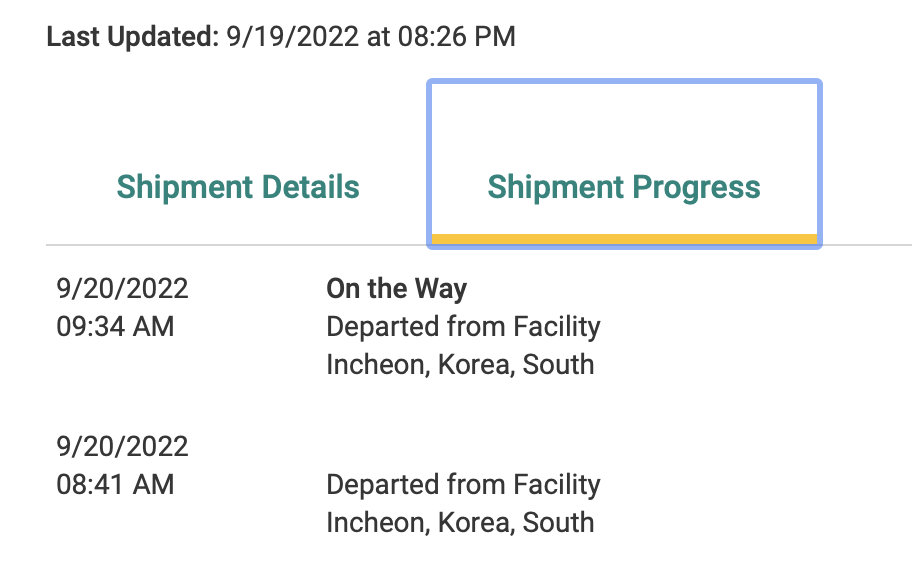Click the bold Last Updated label
This screenshot has height=576, width=912.
(x=132, y=38)
